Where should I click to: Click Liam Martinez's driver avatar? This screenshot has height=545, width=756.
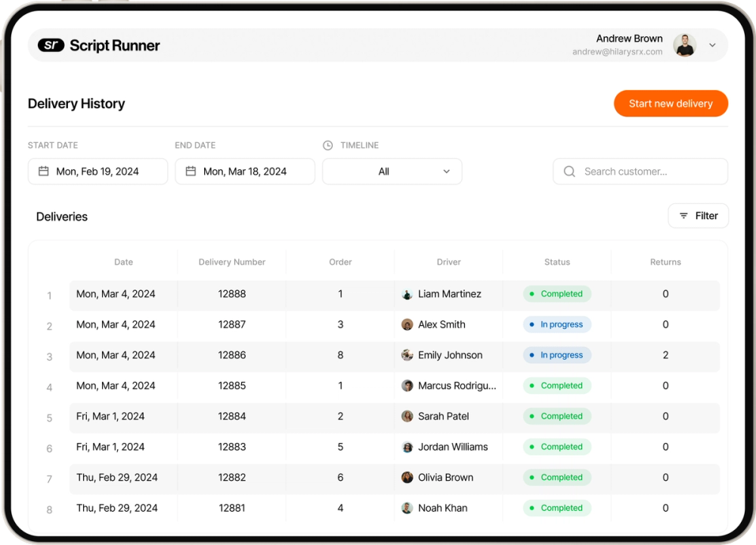pyautogui.click(x=408, y=294)
